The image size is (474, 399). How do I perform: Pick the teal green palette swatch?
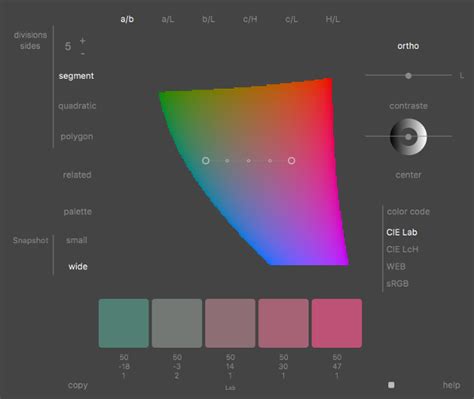point(124,323)
